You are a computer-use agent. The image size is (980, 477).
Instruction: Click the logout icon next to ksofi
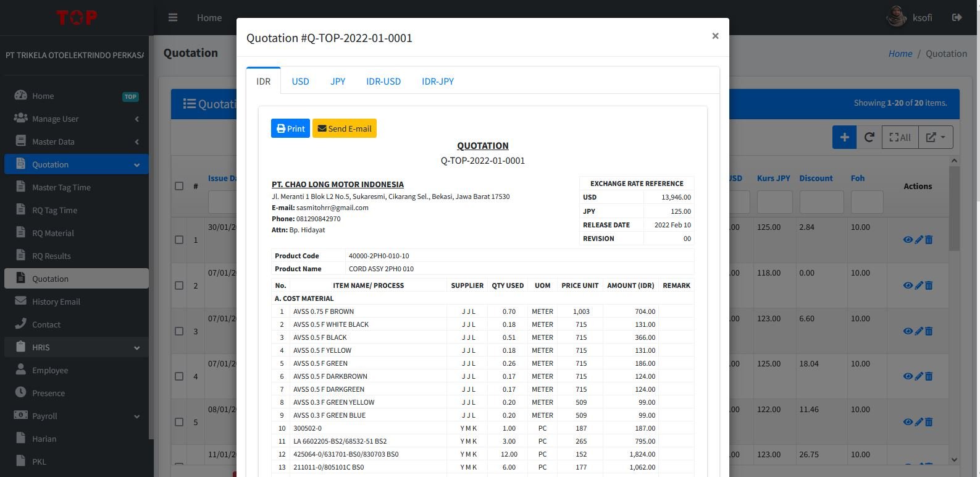pos(957,17)
